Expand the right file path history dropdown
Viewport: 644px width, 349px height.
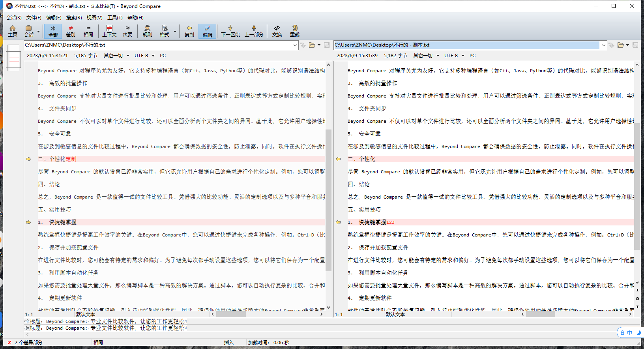[x=603, y=45]
